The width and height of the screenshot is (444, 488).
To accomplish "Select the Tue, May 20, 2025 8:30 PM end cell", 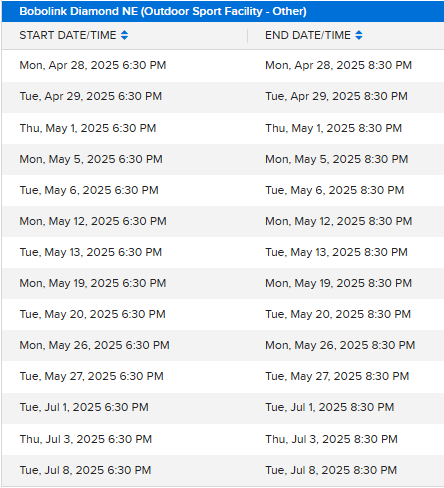I will pos(338,314).
